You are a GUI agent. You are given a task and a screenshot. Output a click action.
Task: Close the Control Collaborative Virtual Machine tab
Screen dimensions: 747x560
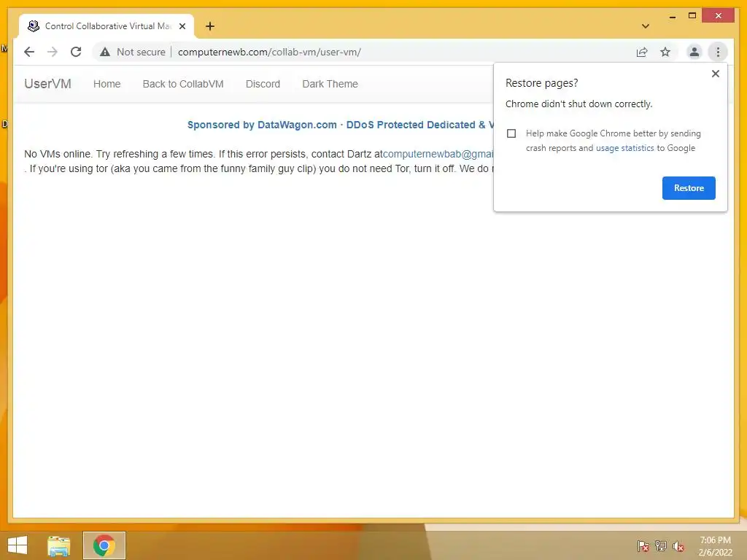182,26
